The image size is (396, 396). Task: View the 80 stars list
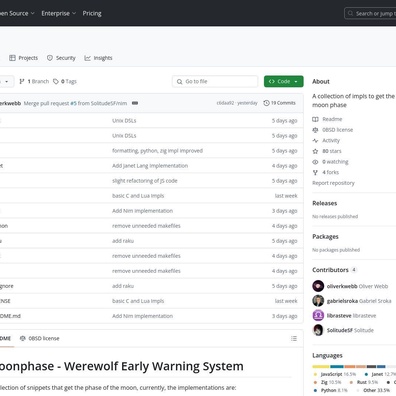pos(327,151)
